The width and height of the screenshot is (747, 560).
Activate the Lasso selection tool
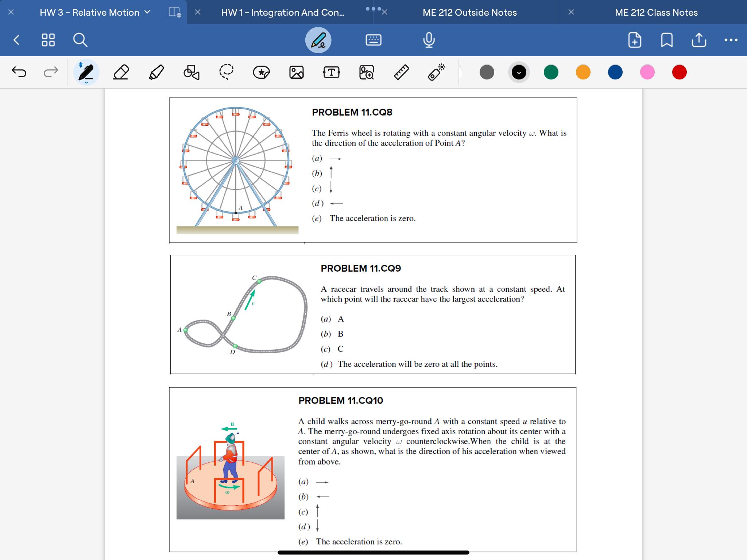tap(226, 72)
